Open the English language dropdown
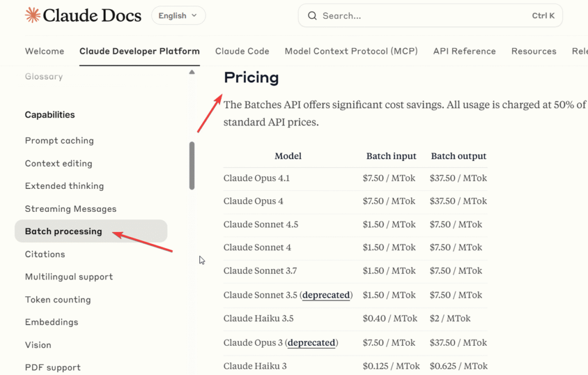 (178, 16)
